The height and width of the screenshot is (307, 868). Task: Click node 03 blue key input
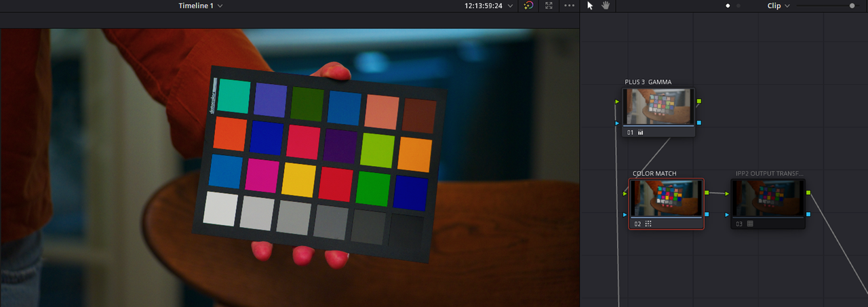tap(727, 215)
